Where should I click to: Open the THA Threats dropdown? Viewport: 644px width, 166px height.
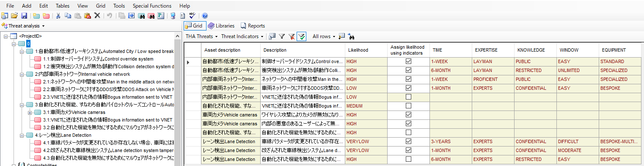[x=202, y=36]
